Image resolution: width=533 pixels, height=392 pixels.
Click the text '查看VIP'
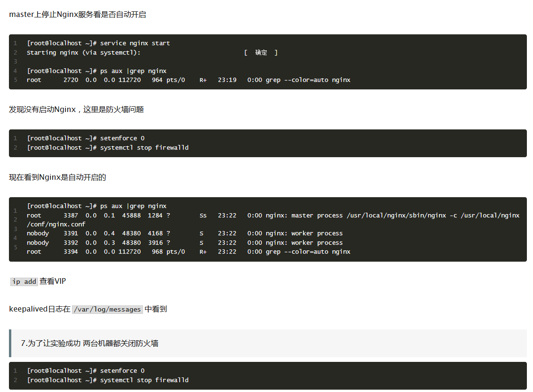53,281
